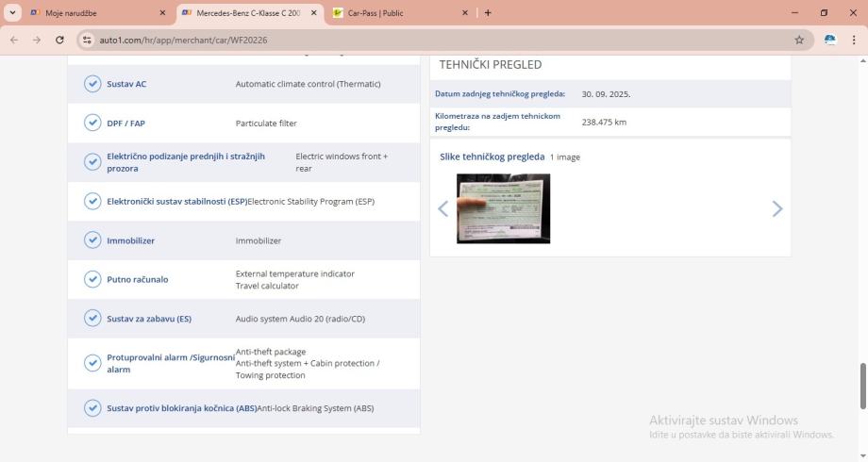The image size is (868, 462).
Task: Click the Sustav AC checkmark icon
Action: pos(92,84)
